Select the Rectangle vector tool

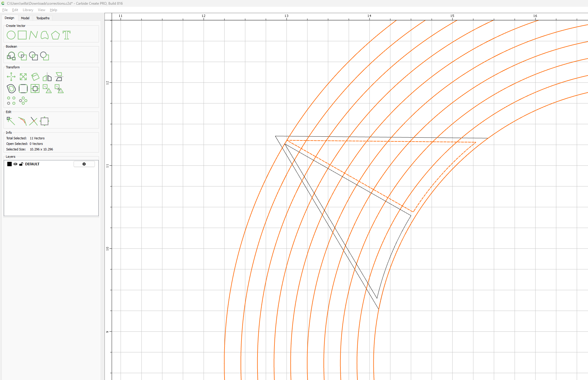click(x=22, y=35)
